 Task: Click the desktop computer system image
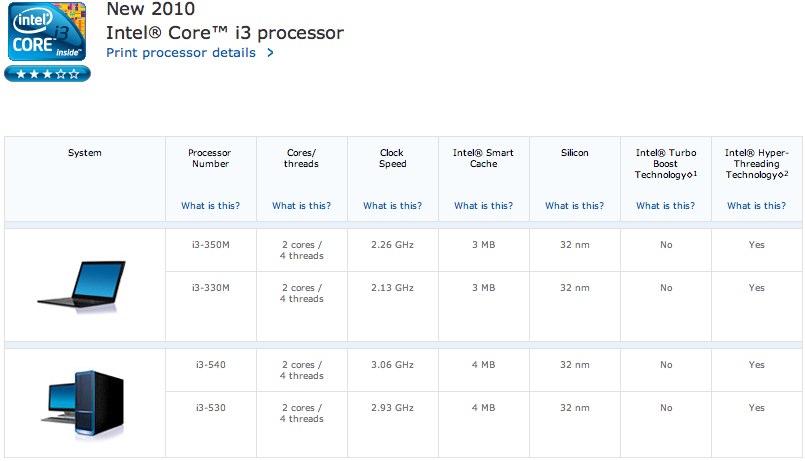pyautogui.click(x=85, y=402)
